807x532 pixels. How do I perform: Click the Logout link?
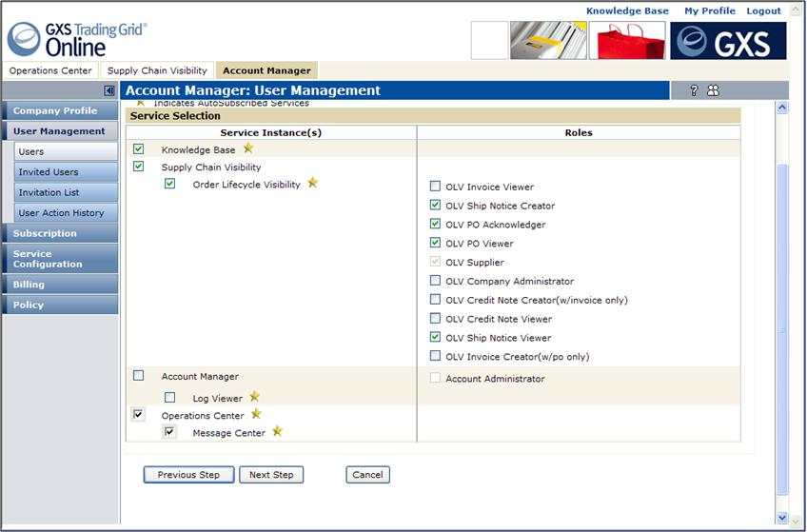click(x=764, y=10)
